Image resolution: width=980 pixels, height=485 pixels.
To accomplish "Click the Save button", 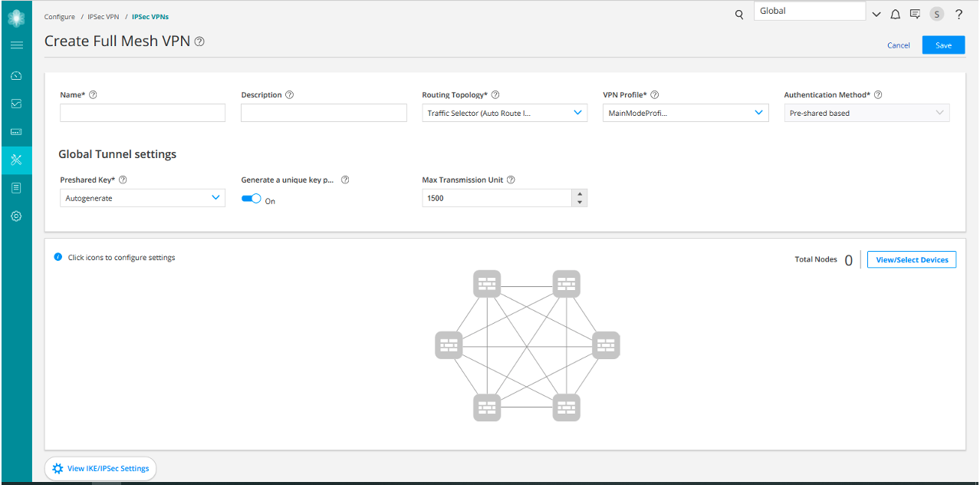I will (x=943, y=45).
